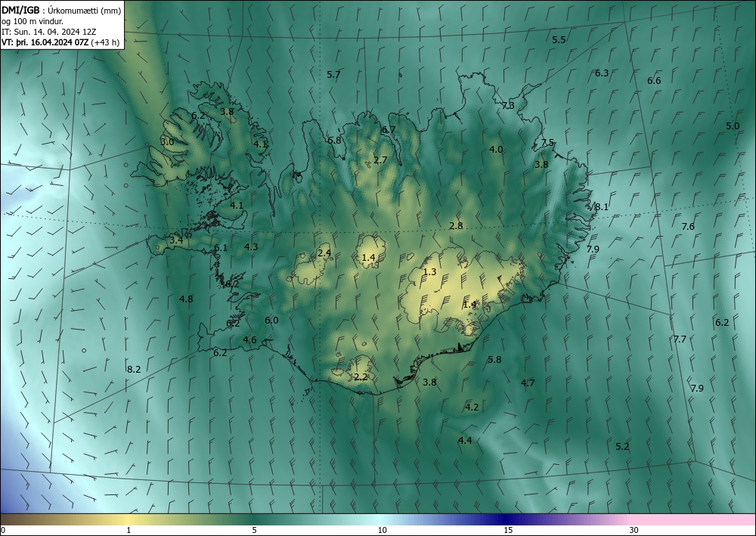756x536 pixels.
Task: Click the 2.4 value on the glacier
Action: (324, 253)
